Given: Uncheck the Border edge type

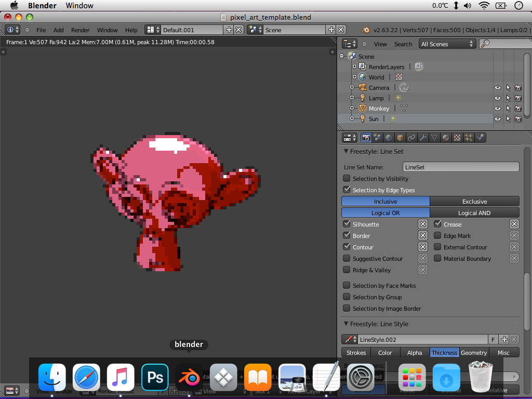Looking at the screenshot, I should coord(347,235).
